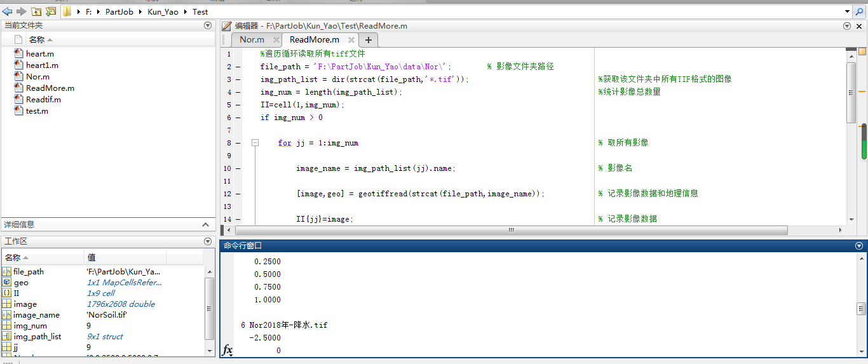Screen dimensions: 868x364
Task: Set breakpoint on line 10 dash
Action: point(238,168)
